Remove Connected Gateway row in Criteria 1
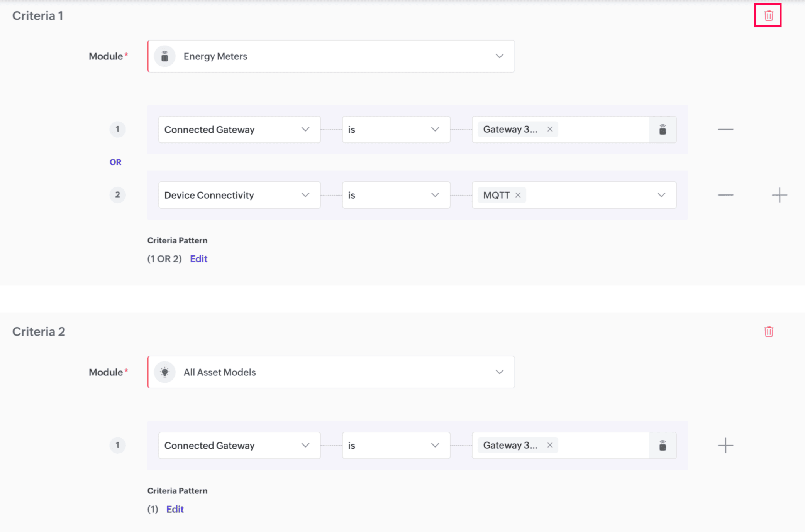The image size is (805, 532). 725,130
